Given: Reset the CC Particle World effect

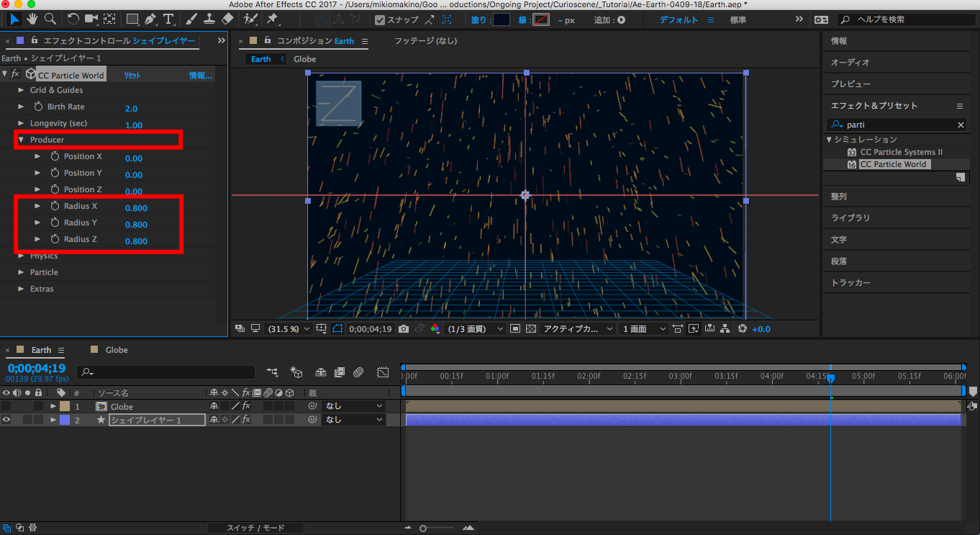Looking at the screenshot, I should point(132,75).
